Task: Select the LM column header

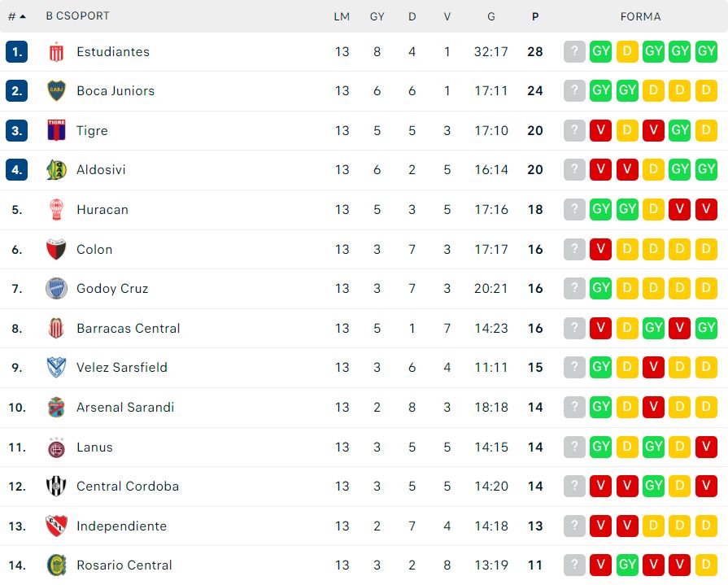Action: (342, 17)
